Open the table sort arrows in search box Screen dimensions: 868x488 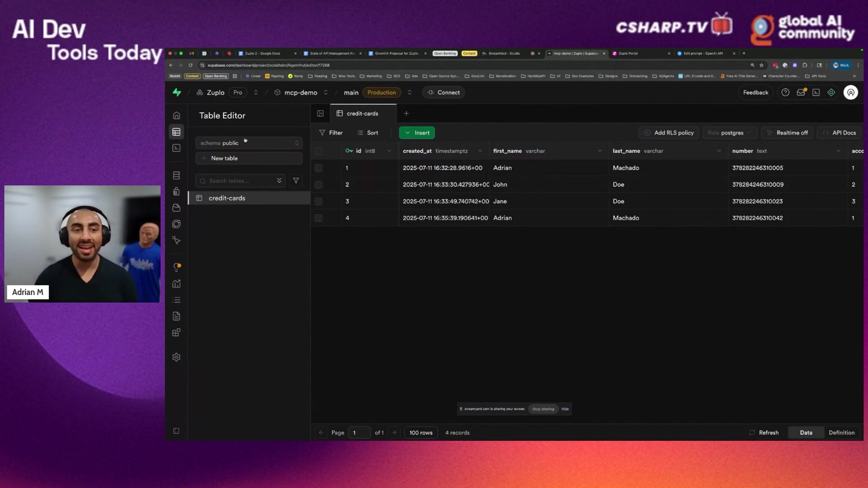279,181
